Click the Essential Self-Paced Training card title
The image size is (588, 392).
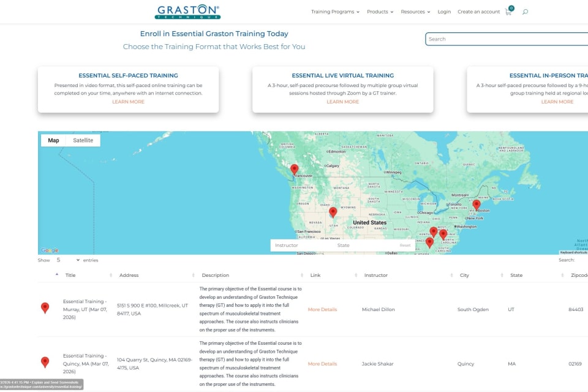tap(128, 75)
